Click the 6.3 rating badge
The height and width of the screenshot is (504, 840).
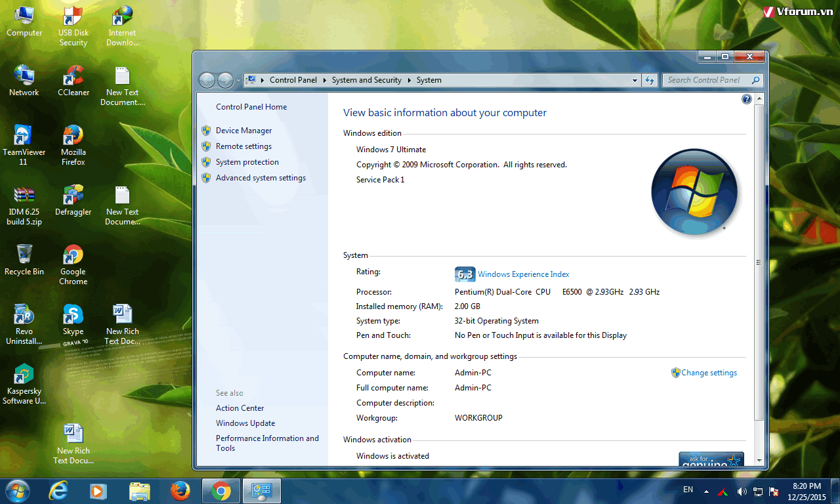pyautogui.click(x=465, y=274)
